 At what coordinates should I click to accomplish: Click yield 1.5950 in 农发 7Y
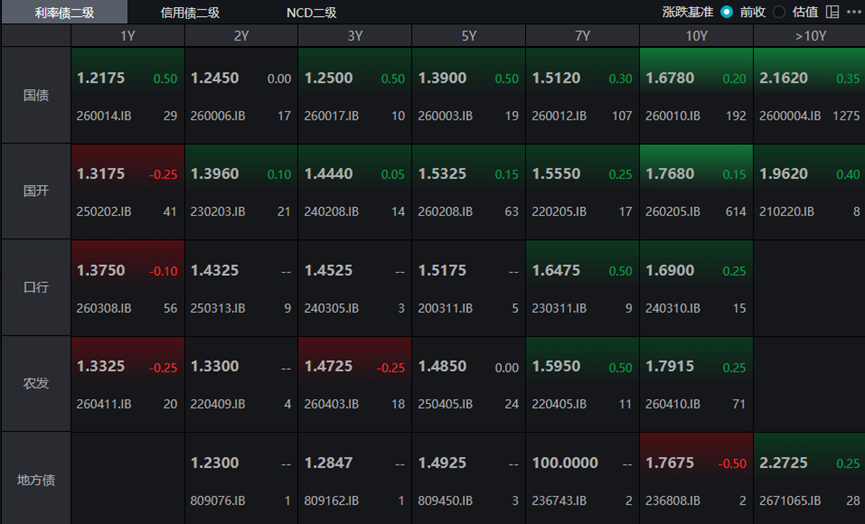pos(556,366)
